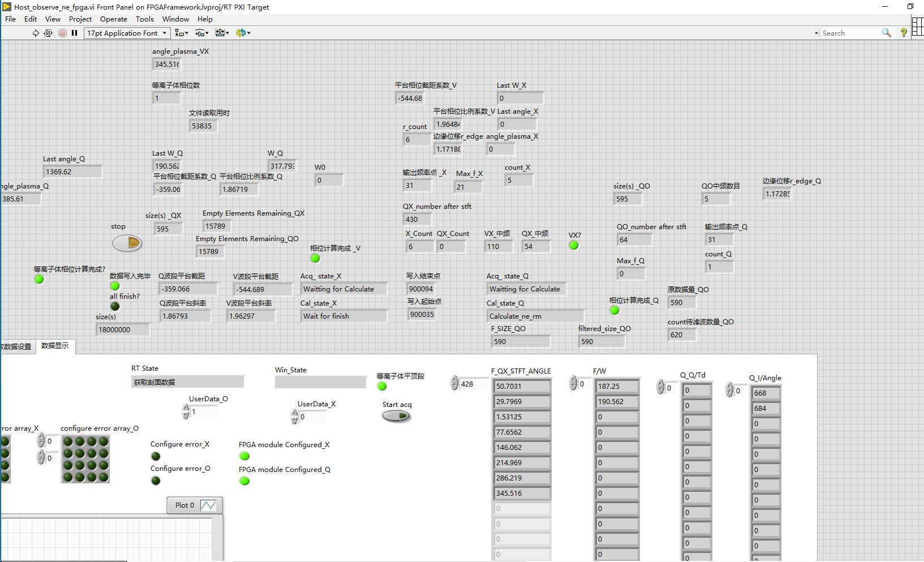This screenshot has width=924, height=562.
Task: Open the Align Objects tool
Action: [x=181, y=33]
